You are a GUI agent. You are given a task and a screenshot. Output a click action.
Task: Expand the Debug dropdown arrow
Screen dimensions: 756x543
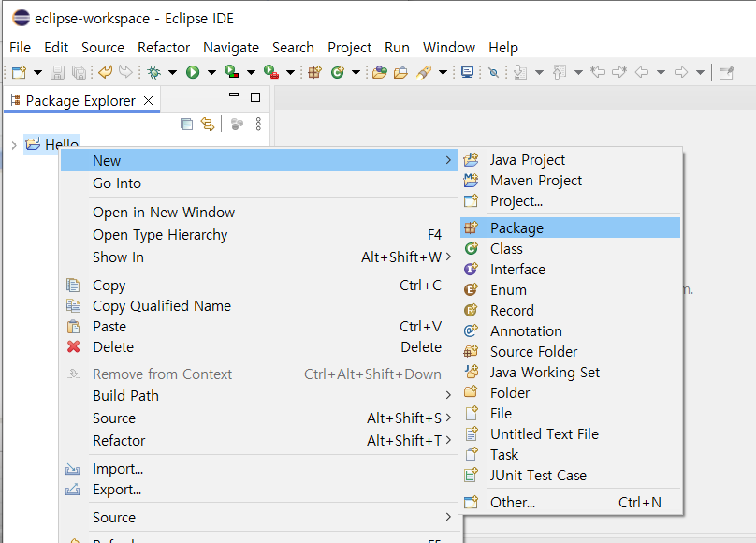coord(172,73)
